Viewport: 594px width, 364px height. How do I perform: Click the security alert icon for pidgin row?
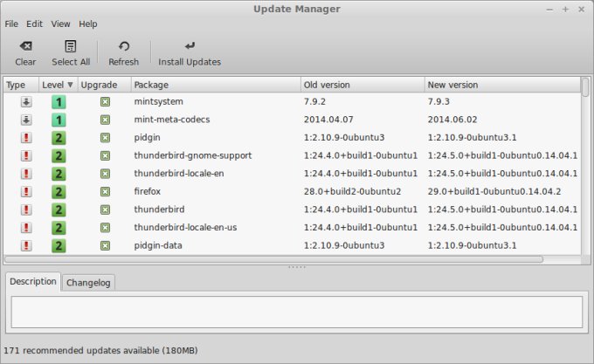point(26,137)
